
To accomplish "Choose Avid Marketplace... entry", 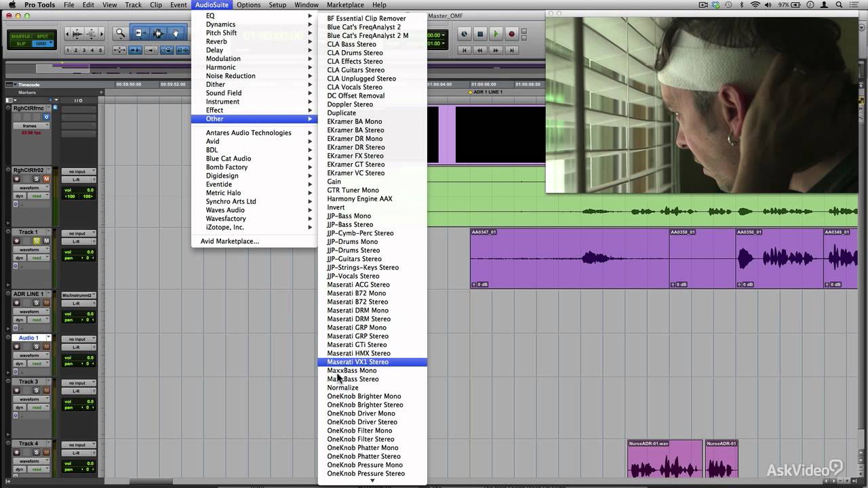I will point(254,241).
